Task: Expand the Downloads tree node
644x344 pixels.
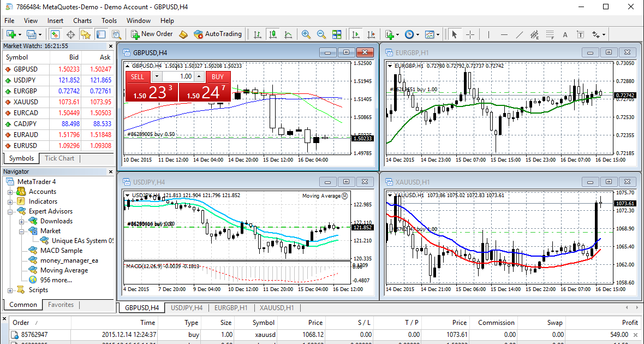Action: pyautogui.click(x=21, y=222)
